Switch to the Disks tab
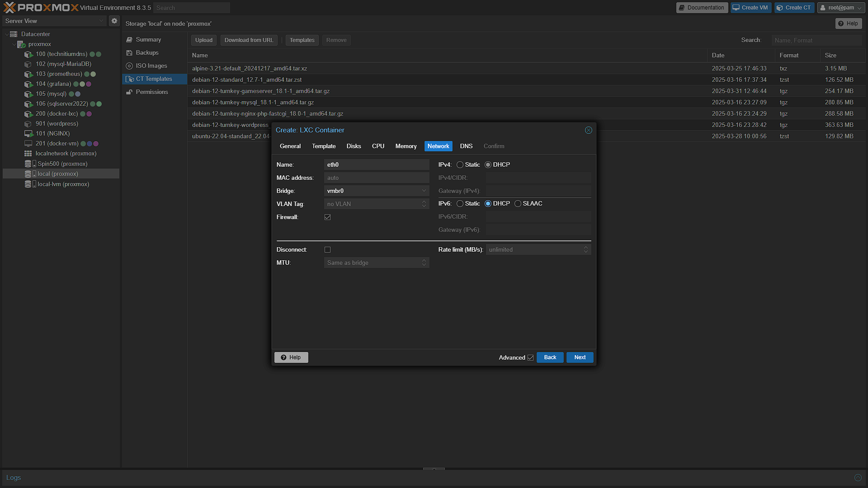The image size is (868, 488). (x=354, y=146)
